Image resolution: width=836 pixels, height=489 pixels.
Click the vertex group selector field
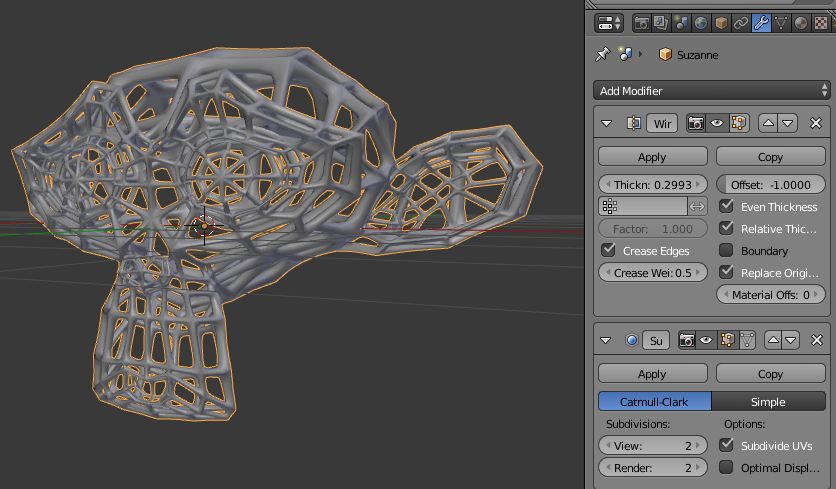[642, 206]
